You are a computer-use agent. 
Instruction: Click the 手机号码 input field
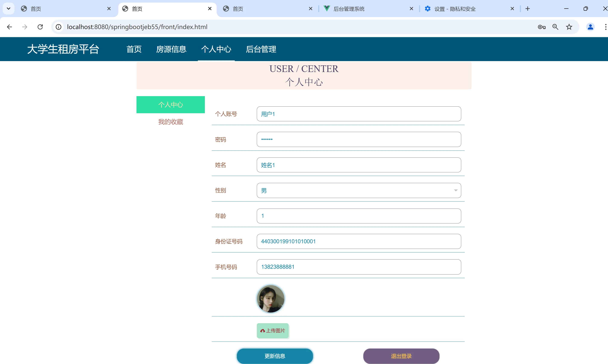[x=358, y=267]
